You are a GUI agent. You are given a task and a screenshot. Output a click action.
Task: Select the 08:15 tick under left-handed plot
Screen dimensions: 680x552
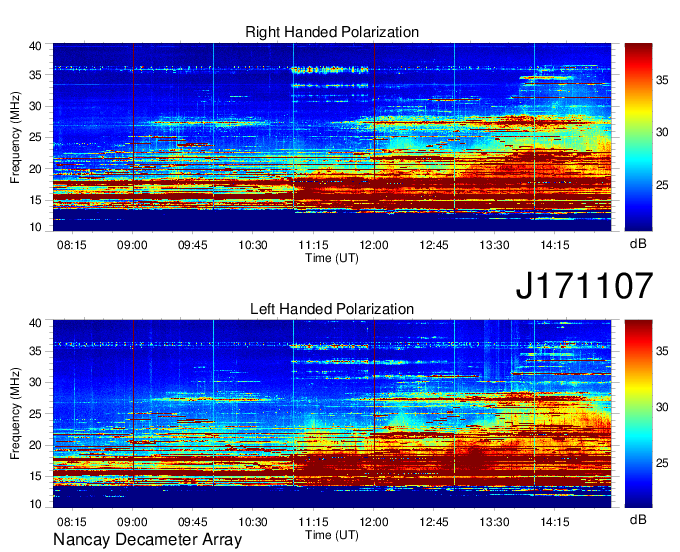tap(72, 522)
